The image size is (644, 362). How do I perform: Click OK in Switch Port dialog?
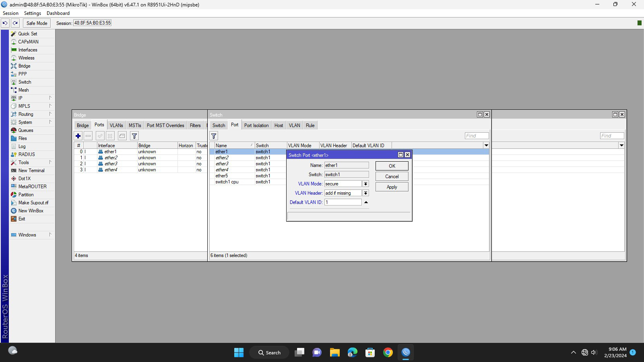(x=392, y=166)
